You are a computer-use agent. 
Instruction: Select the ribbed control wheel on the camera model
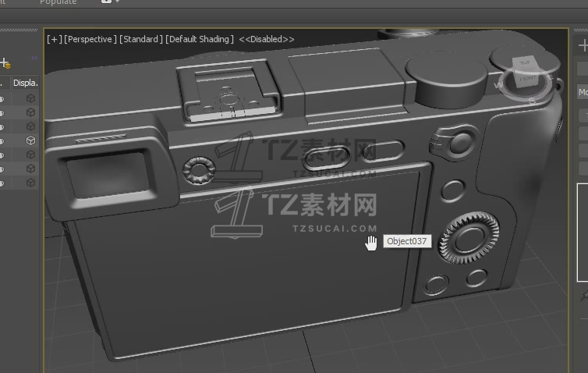pos(469,238)
